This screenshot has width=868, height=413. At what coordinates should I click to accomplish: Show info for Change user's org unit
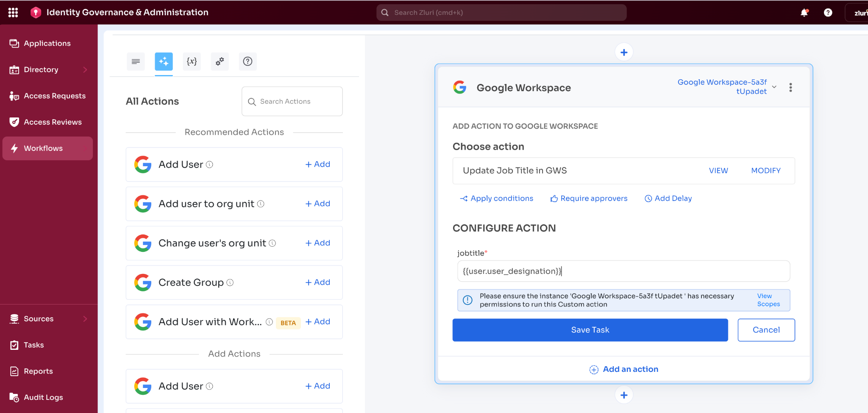click(x=273, y=243)
